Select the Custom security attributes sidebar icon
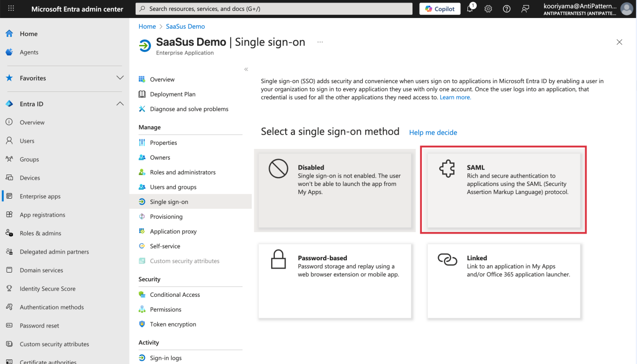 point(9,344)
